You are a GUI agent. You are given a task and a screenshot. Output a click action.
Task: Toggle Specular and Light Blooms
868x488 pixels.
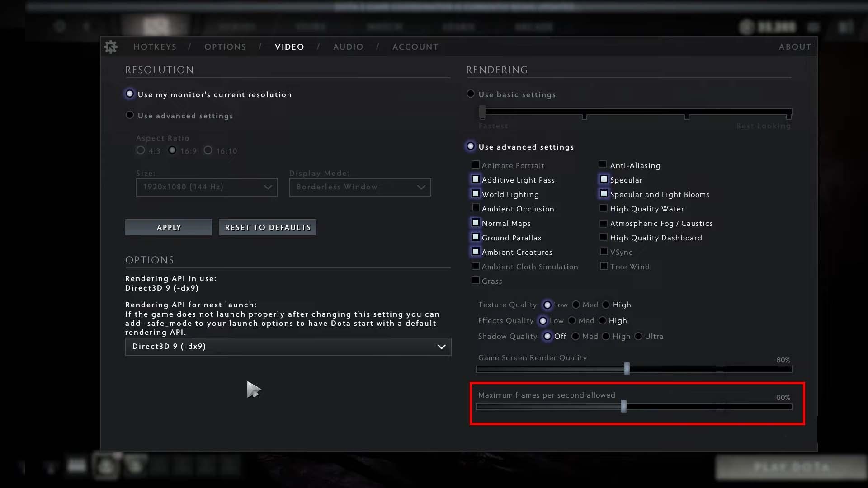pyautogui.click(x=604, y=194)
